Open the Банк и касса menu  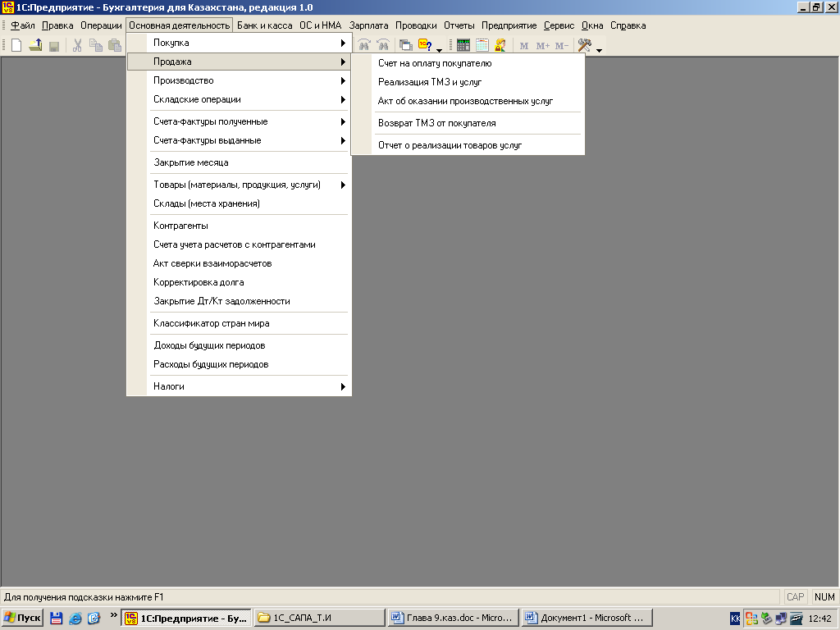pos(265,25)
